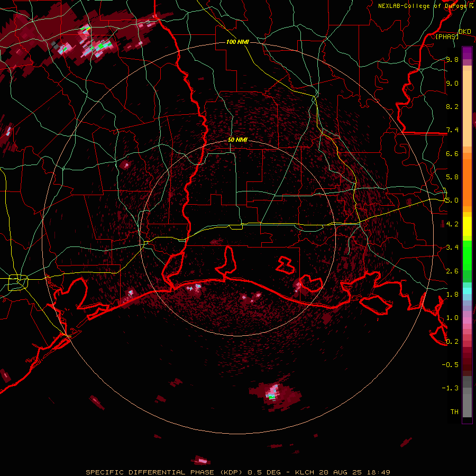Click the 9.0 scale value
The width and height of the screenshot is (476, 476).
[452, 83]
